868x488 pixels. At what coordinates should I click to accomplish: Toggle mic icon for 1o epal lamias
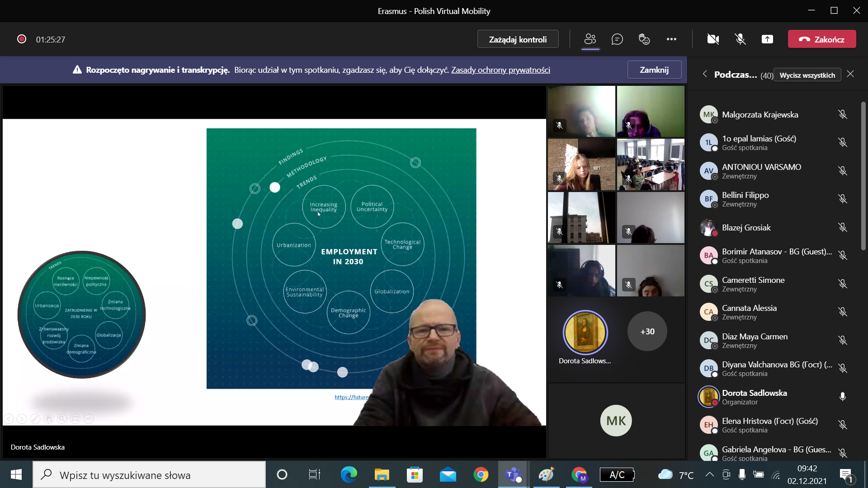pos(843,143)
